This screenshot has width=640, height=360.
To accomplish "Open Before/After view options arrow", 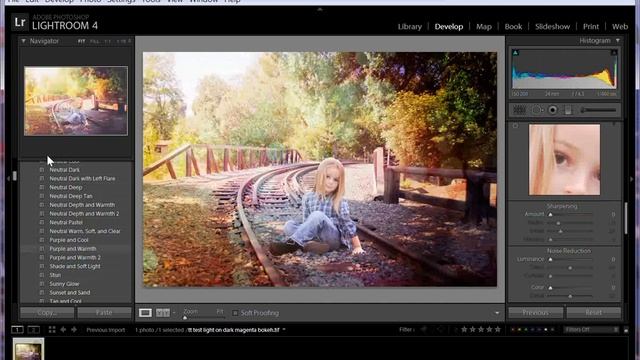I will [174, 313].
